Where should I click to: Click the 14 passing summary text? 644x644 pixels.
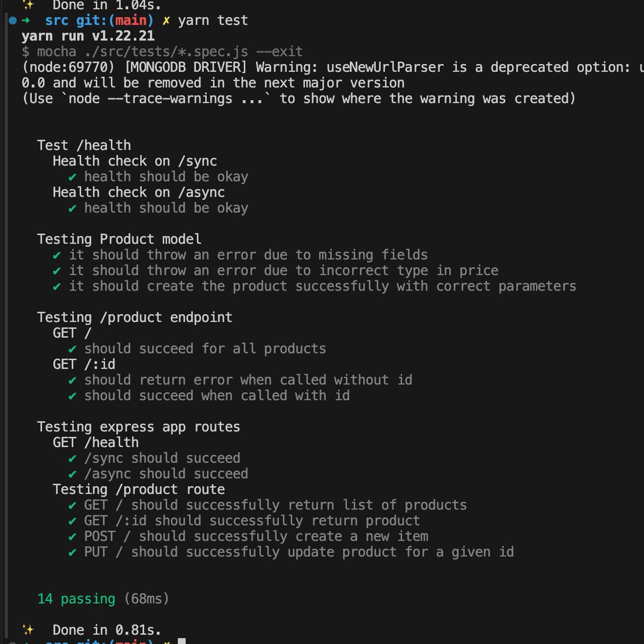(77, 599)
